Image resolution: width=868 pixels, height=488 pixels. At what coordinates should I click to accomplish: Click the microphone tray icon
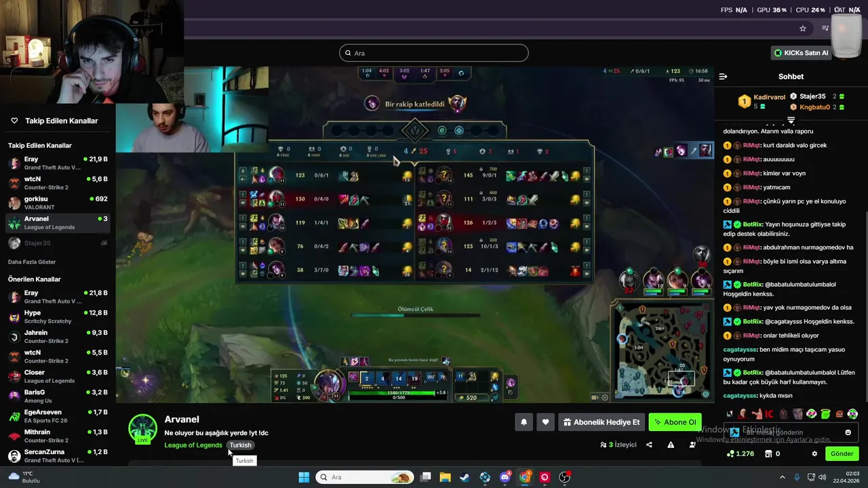pyautogui.click(x=797, y=477)
